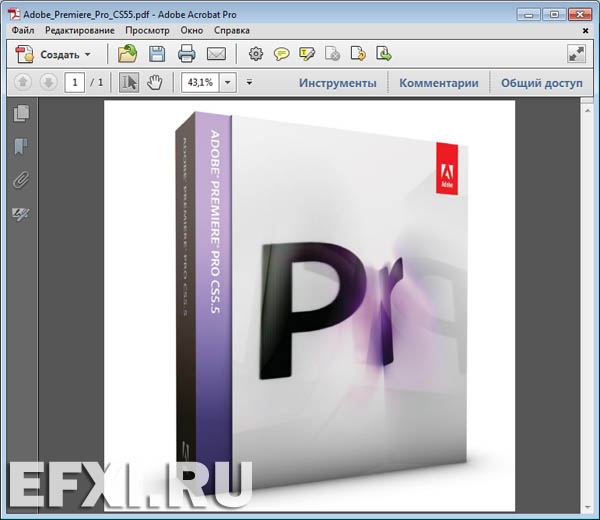The height and width of the screenshot is (520, 600).
Task: Show Attachments paperclip panel
Action: click(21, 180)
